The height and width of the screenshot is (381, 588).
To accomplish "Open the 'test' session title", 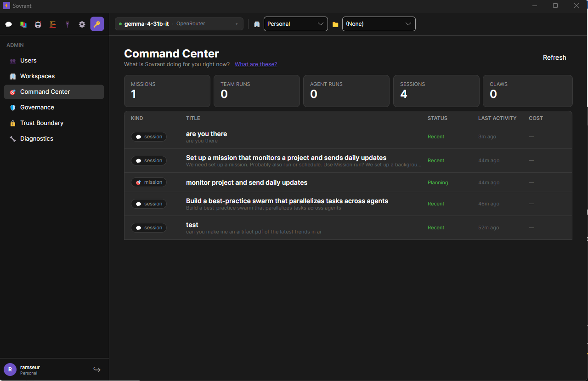I will (192, 225).
